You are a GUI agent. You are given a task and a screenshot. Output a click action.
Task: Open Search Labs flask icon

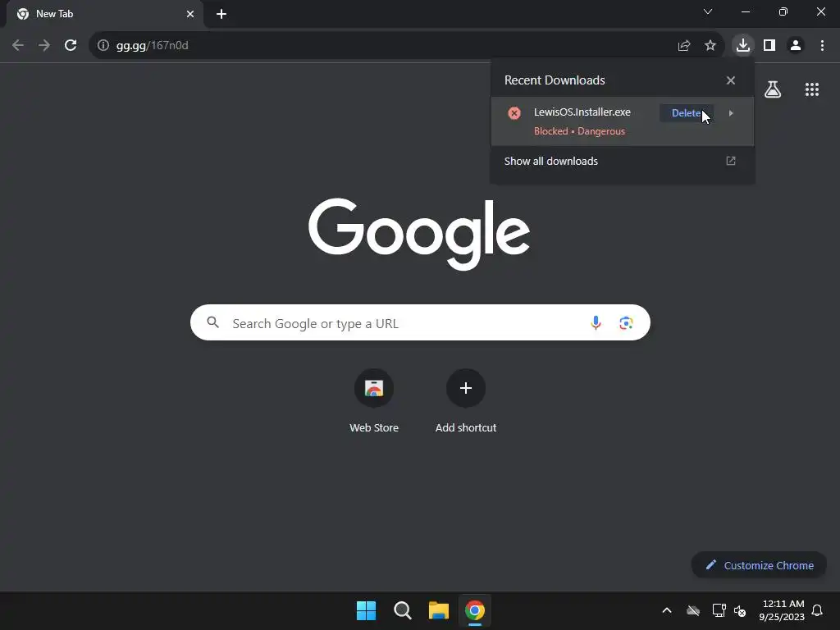click(773, 89)
